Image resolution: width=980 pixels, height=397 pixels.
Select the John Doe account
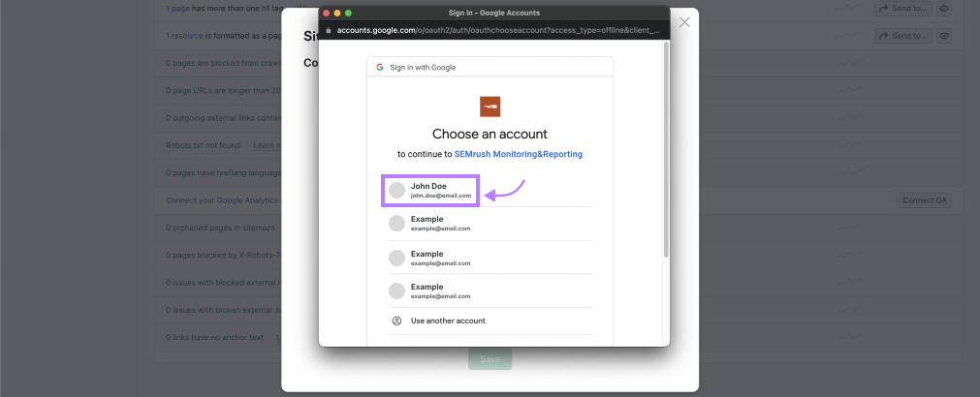(x=430, y=191)
